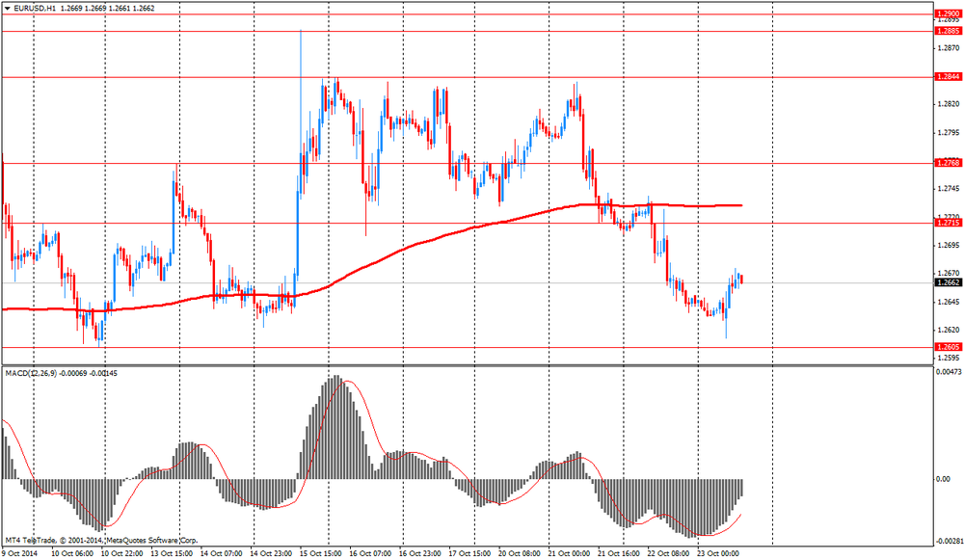This screenshot has width=964, height=560.
Task: Select the EURUSD,H1 chart title text
Action: (x=35, y=9)
